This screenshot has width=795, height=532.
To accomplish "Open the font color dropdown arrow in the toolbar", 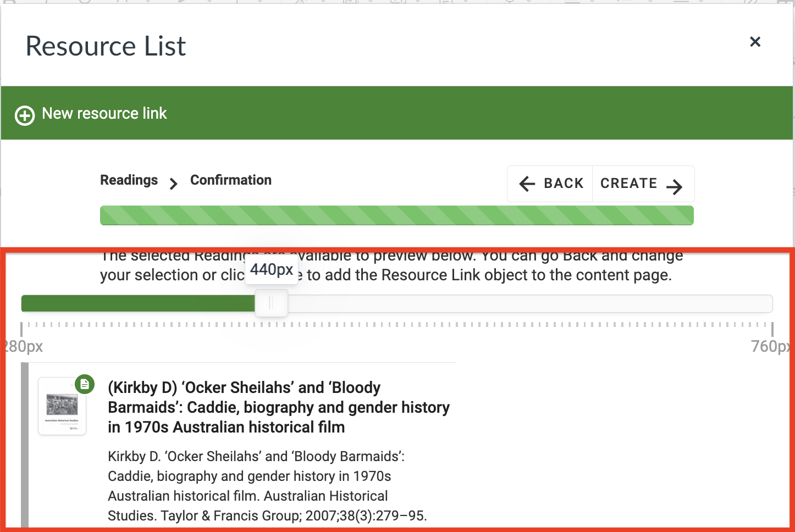I will (147, 3).
